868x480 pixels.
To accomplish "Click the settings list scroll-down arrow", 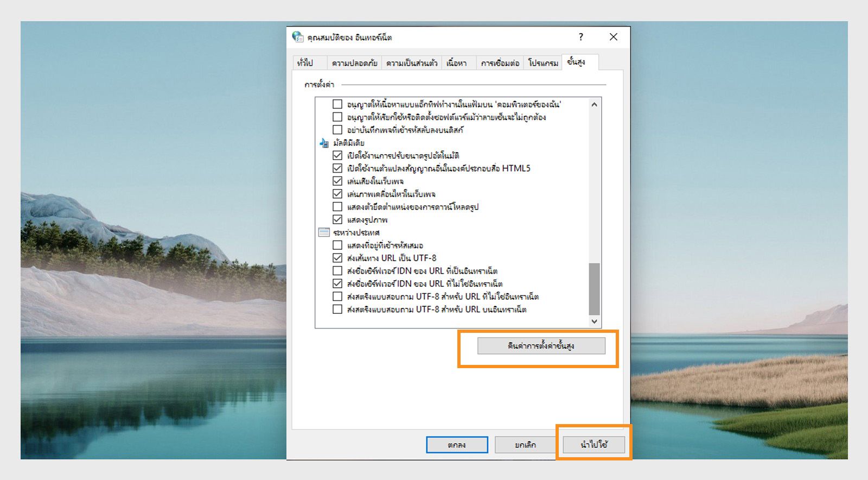I will click(595, 321).
